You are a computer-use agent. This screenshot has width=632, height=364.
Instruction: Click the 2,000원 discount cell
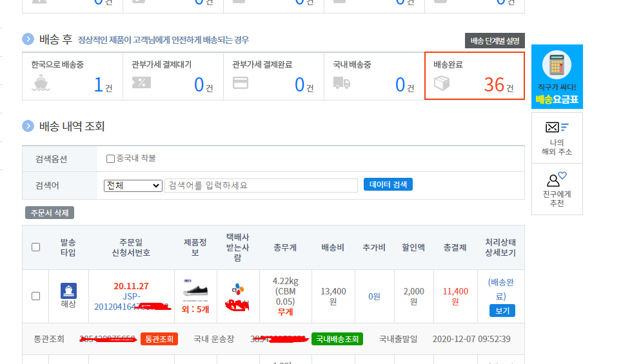pyautogui.click(x=414, y=296)
